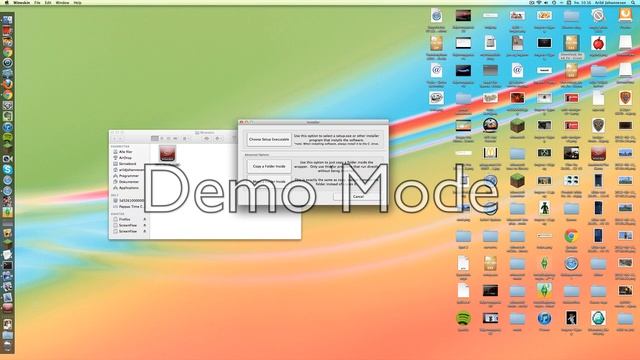Click Copy a Folder Inside button
Image resolution: width=640 pixels, height=360 pixels.
coord(269,167)
